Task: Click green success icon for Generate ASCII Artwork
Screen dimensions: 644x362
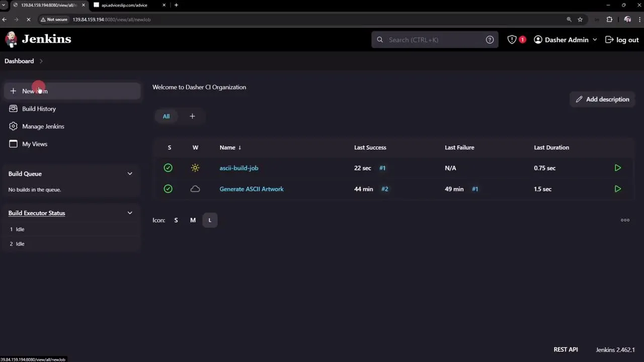Action: click(x=168, y=189)
